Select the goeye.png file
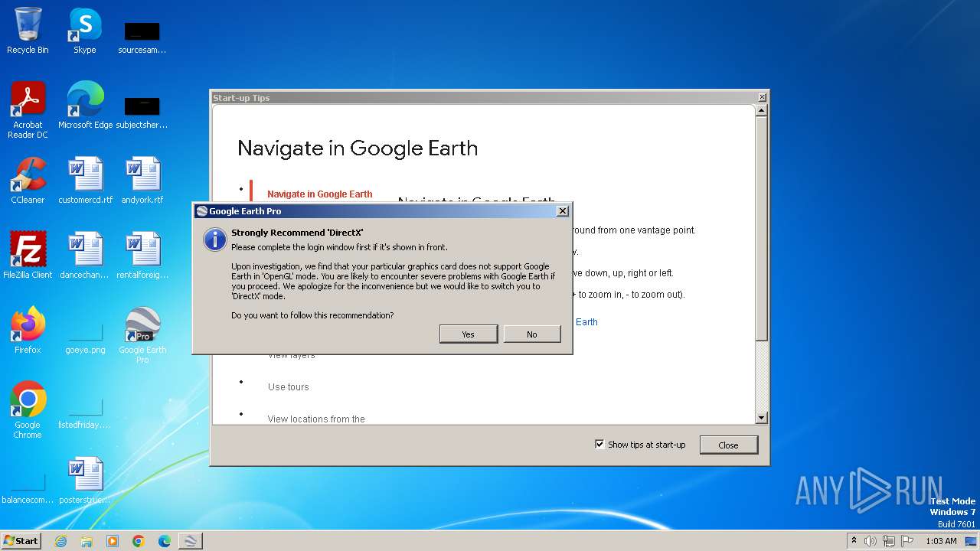The image size is (980, 551). click(85, 335)
